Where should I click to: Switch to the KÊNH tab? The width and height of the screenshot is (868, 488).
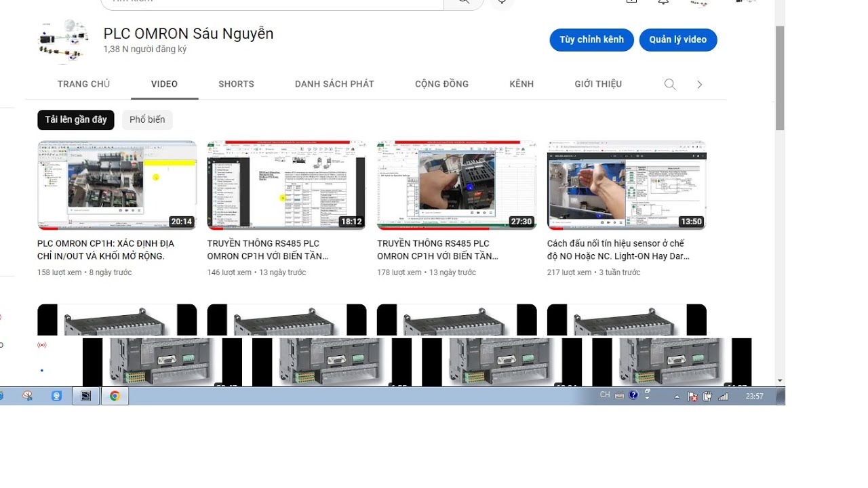(521, 84)
